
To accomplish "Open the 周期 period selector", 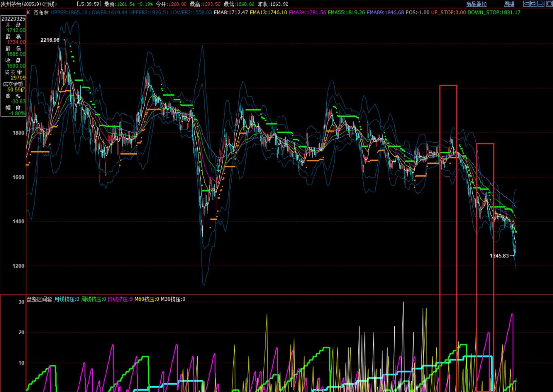I will pyautogui.click(x=509, y=4).
